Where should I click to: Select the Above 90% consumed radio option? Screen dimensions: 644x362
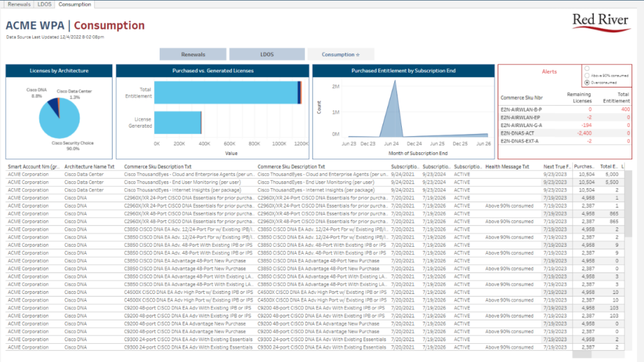[x=587, y=75]
